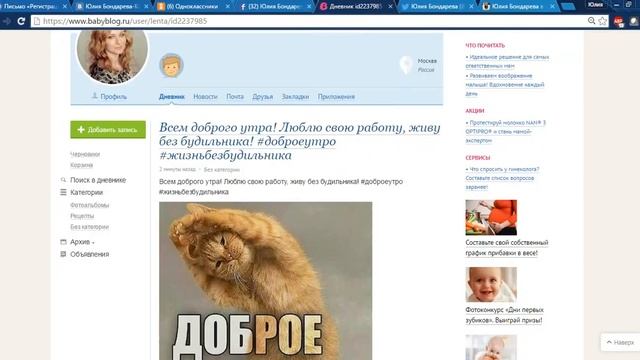The width and height of the screenshot is (640, 360).
Task: Open the Дневник profile section
Action: tap(171, 97)
